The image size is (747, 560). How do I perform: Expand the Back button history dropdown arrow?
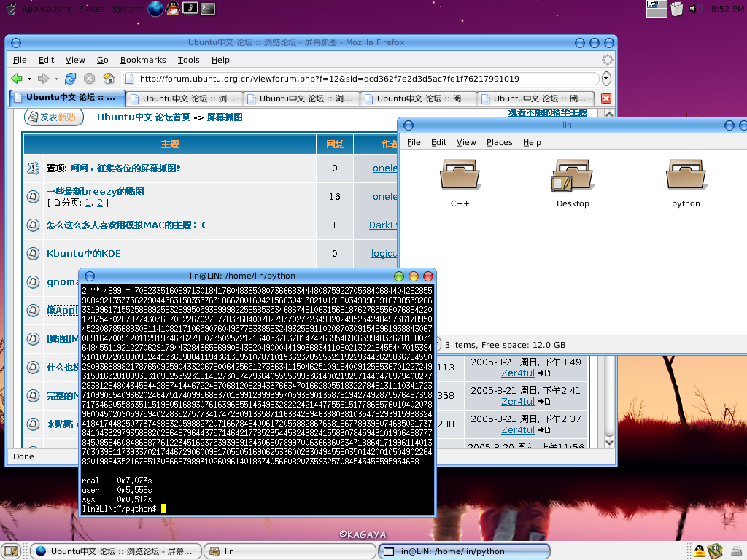29,79
